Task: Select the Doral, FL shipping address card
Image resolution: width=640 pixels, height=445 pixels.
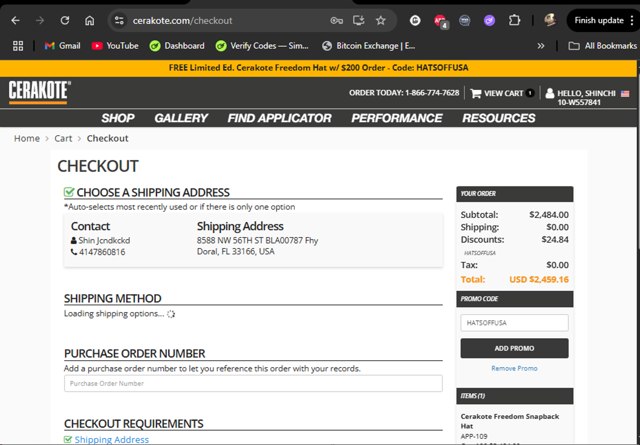Action: 253,240
